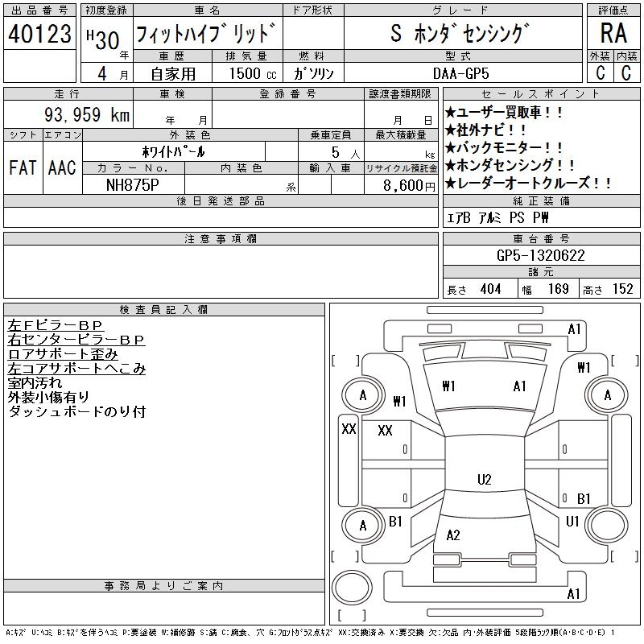644x644 pixels.
Task: Select recycle deposit 8,600円
Action: (409, 186)
